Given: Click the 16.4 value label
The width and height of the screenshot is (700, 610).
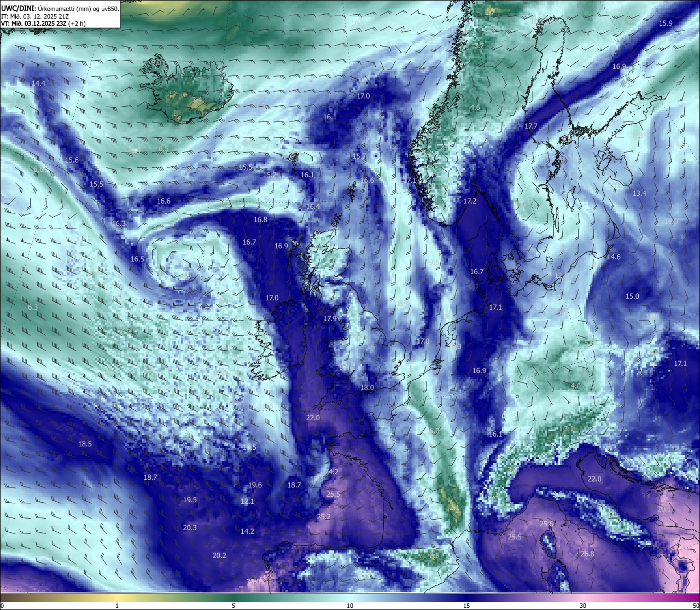Looking at the screenshot, I should 313,207.
